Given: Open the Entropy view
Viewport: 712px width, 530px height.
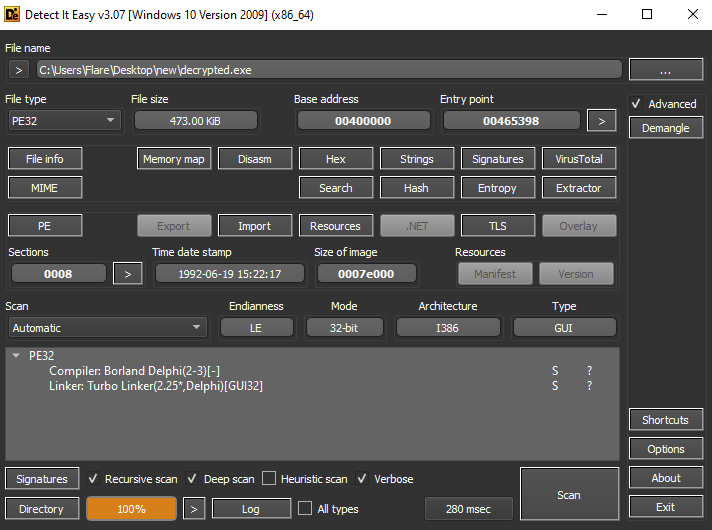Looking at the screenshot, I should [x=498, y=188].
